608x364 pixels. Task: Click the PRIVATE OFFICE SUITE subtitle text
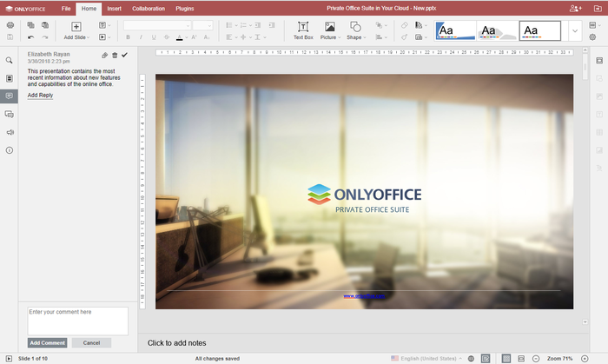[373, 209]
